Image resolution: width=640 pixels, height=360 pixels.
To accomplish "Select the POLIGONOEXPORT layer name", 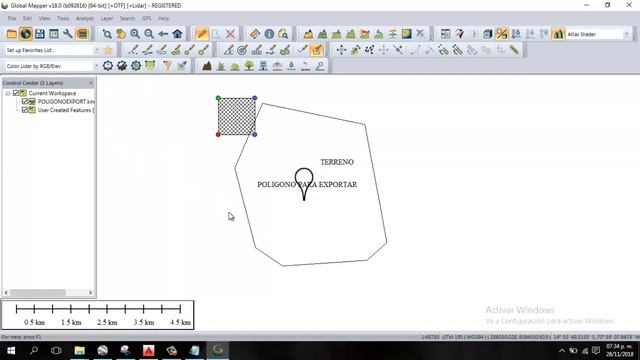I will 66,101.
